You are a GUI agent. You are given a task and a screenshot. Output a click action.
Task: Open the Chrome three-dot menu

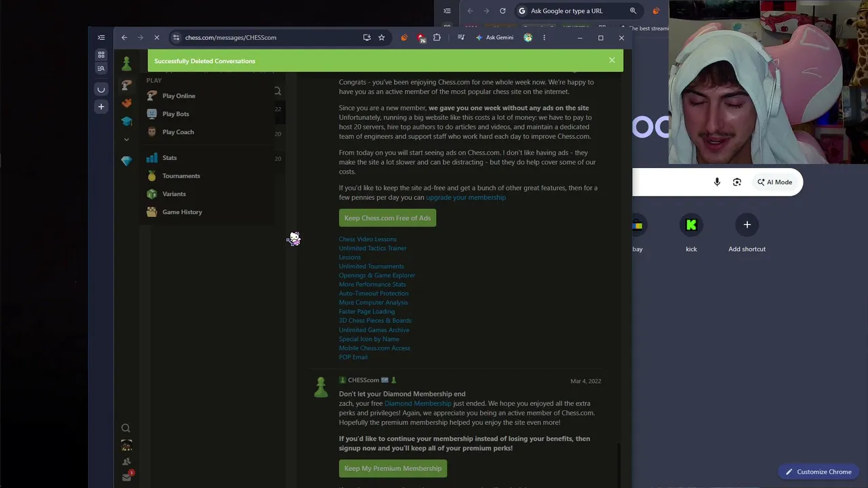click(544, 37)
